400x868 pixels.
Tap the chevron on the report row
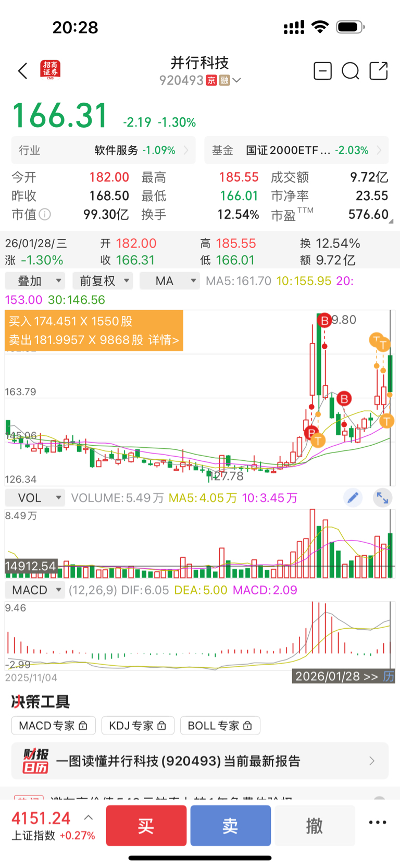click(372, 761)
